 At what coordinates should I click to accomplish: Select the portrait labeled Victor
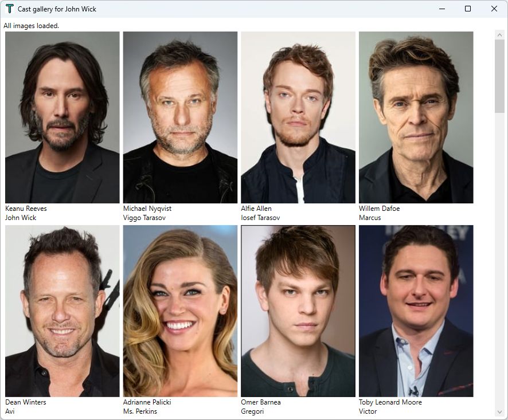416,311
